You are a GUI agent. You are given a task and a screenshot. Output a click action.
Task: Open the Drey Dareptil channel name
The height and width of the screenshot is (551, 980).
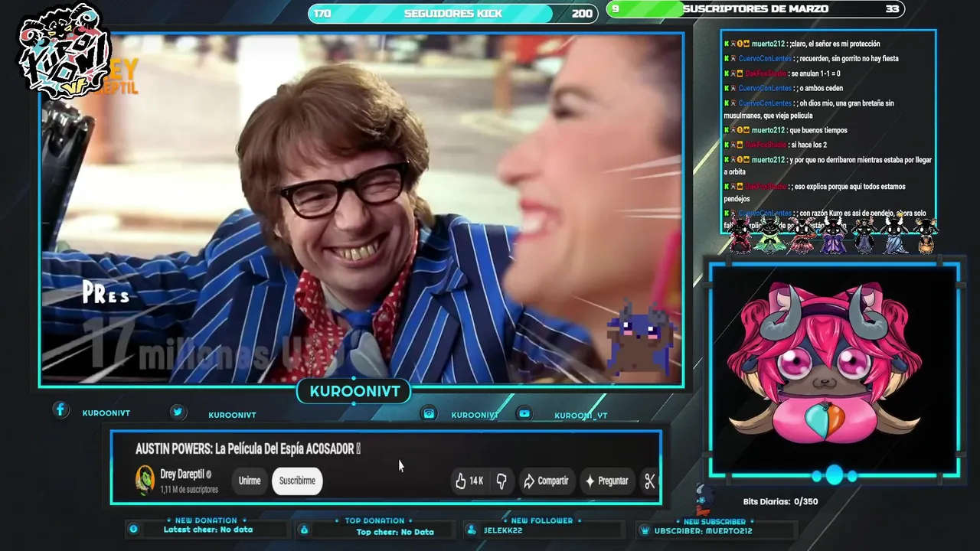coord(181,474)
